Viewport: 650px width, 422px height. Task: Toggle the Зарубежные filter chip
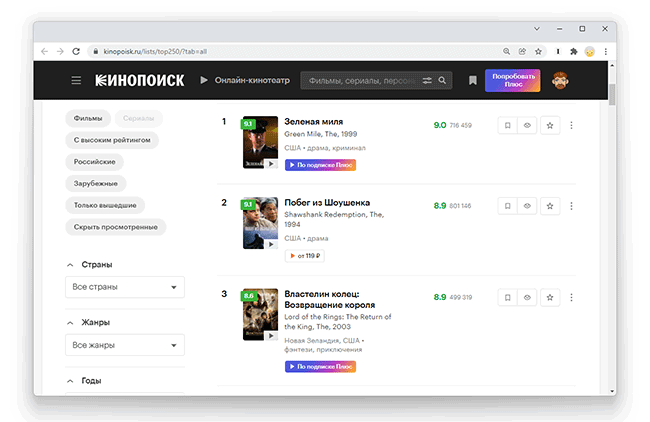(x=96, y=183)
